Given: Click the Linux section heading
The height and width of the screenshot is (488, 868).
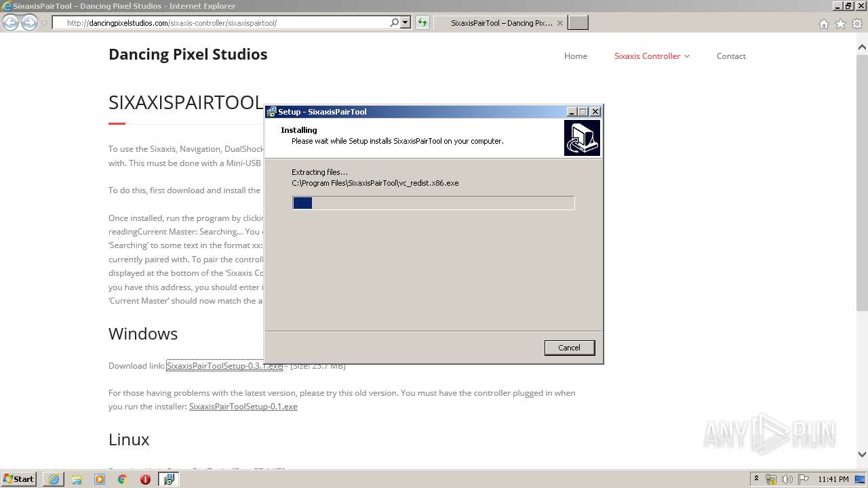Looking at the screenshot, I should tap(129, 440).
